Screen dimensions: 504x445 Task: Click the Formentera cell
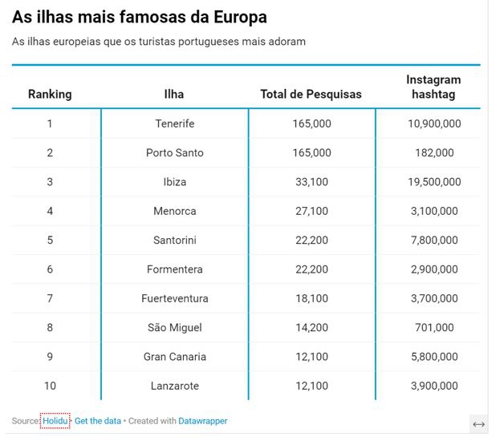coord(175,269)
